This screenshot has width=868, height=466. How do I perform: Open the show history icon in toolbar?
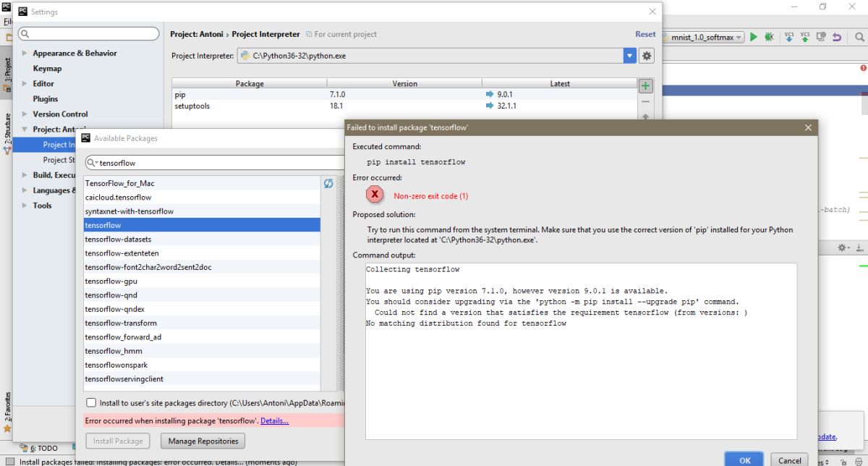tap(821, 37)
